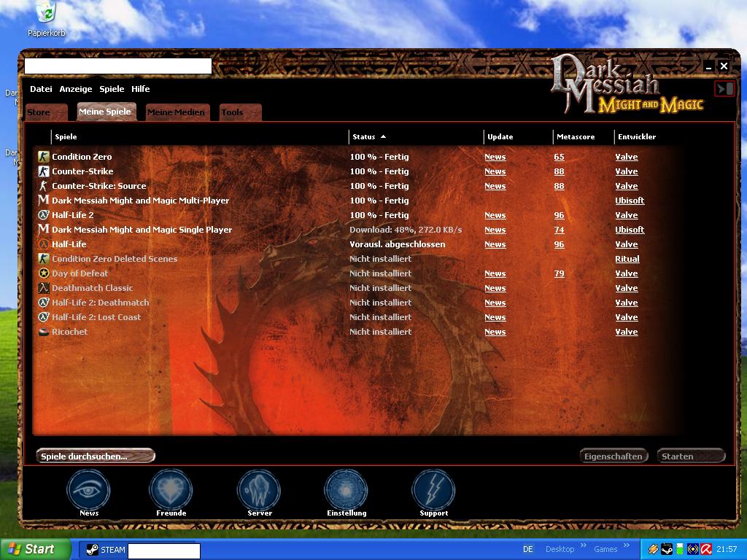The image size is (747, 560).
Task: Open Support lightning icon
Action: (x=433, y=491)
